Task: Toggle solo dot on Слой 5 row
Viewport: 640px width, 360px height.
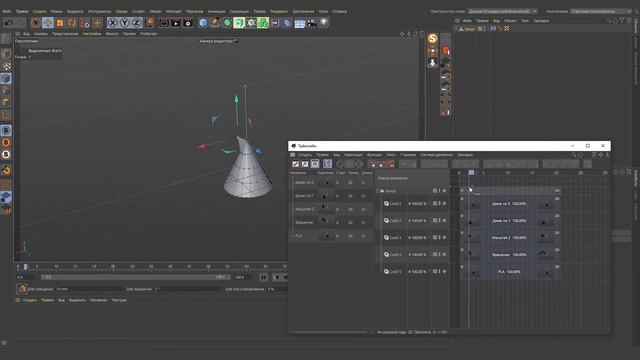Action: click(x=444, y=271)
